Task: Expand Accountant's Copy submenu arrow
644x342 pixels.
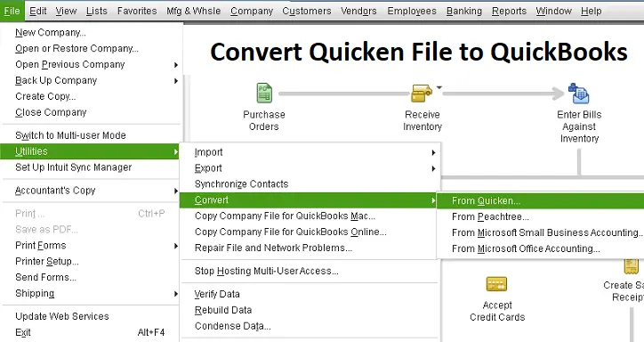Action: [x=176, y=191]
